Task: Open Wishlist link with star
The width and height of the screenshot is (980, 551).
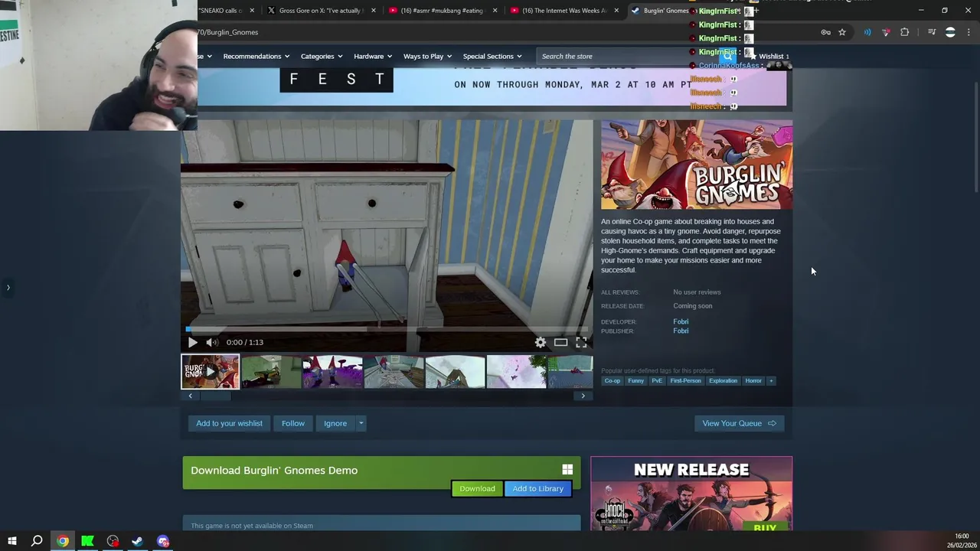Action: pyautogui.click(x=768, y=56)
